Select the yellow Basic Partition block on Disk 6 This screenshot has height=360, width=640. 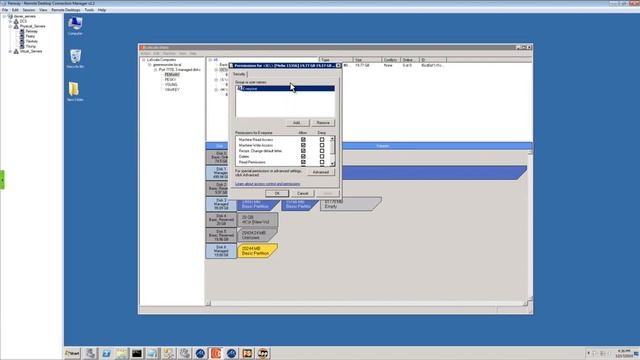click(x=258, y=251)
